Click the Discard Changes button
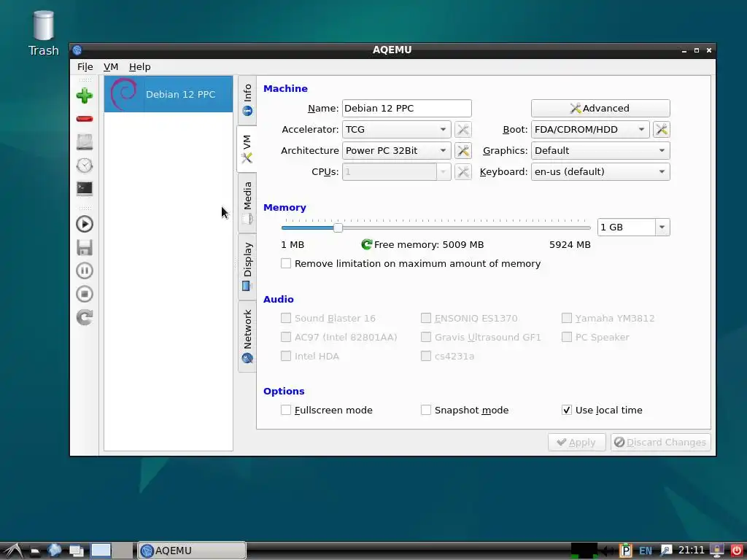 point(660,443)
